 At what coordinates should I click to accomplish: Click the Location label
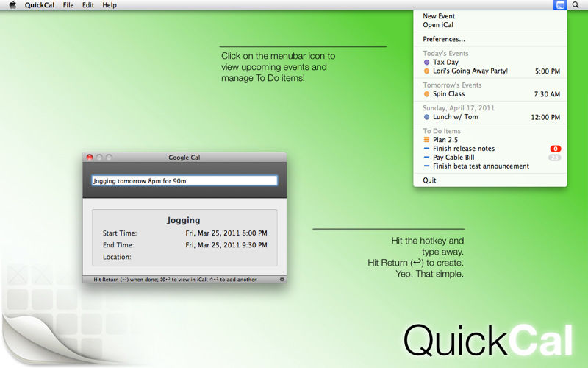click(117, 257)
